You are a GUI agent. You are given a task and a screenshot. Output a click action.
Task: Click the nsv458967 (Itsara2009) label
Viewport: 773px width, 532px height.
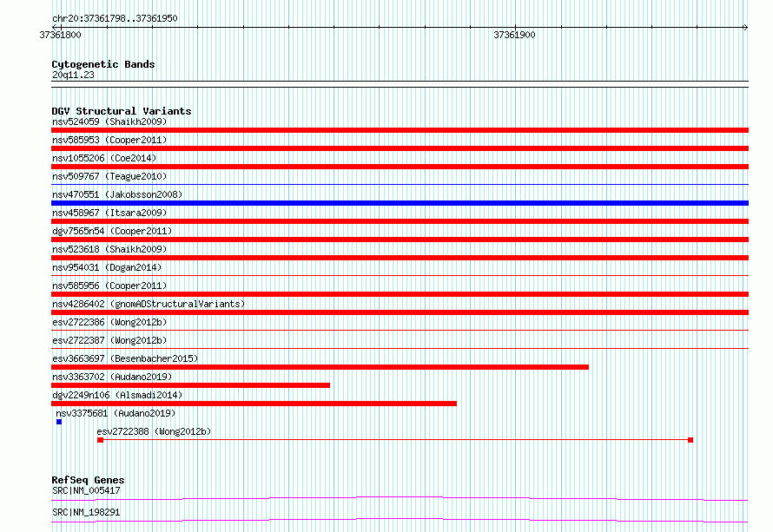(109, 213)
